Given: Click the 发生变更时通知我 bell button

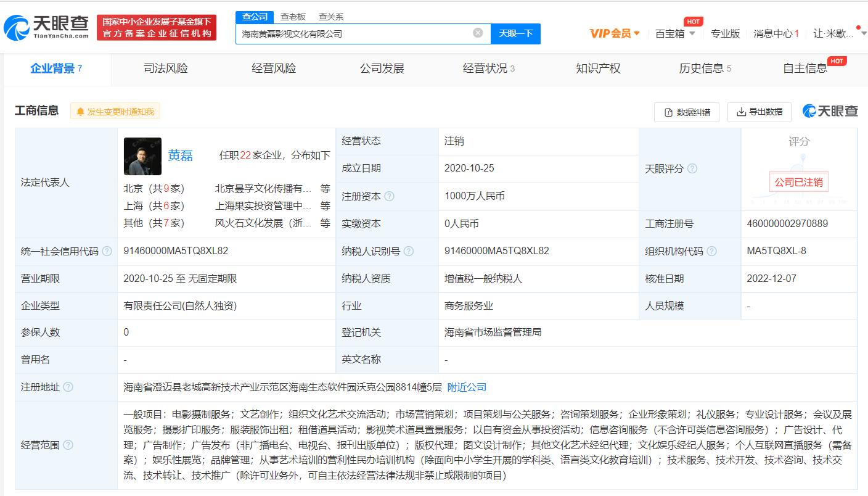Looking at the screenshot, I should click(115, 111).
